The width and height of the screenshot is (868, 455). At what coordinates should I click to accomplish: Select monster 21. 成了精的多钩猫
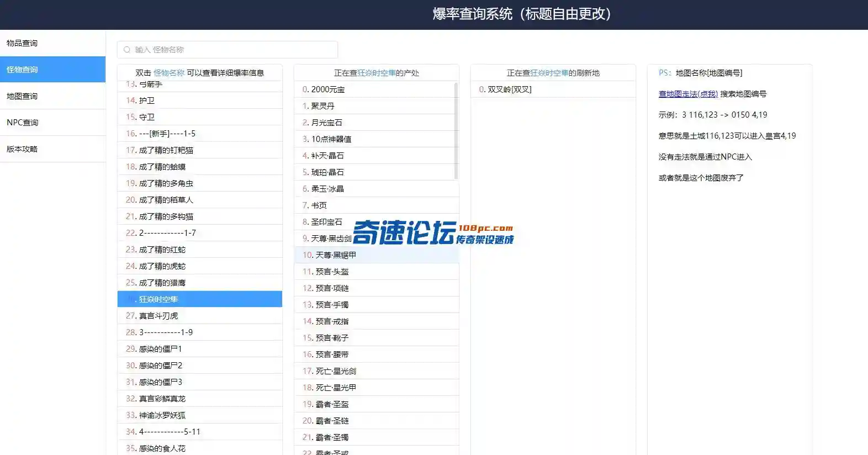tap(200, 216)
